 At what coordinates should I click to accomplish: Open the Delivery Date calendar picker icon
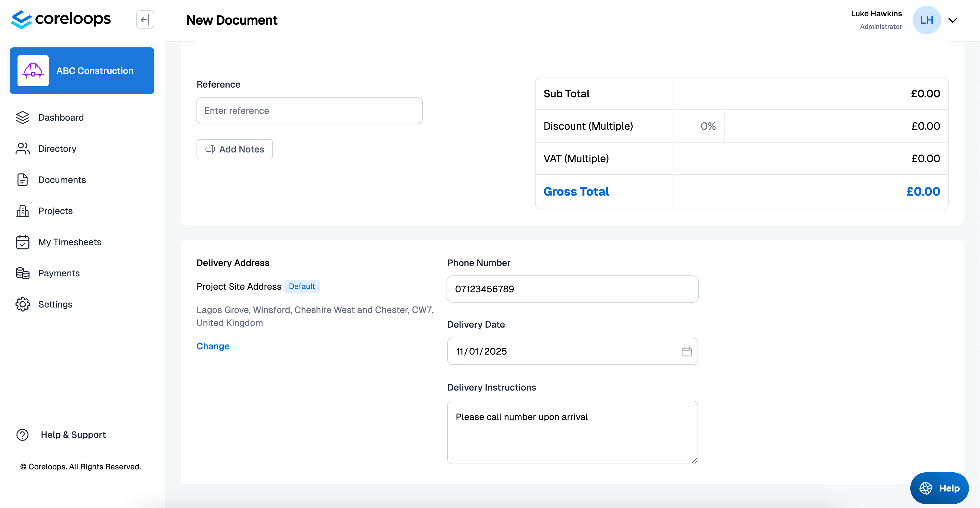coord(686,351)
